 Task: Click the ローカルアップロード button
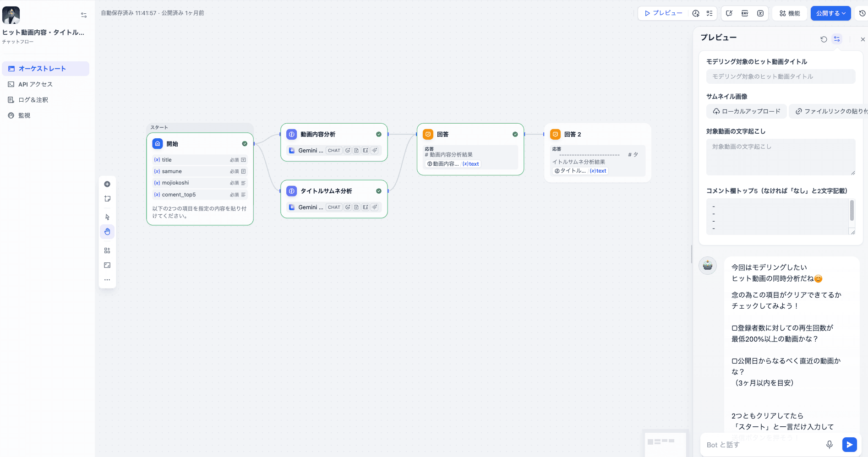point(746,111)
